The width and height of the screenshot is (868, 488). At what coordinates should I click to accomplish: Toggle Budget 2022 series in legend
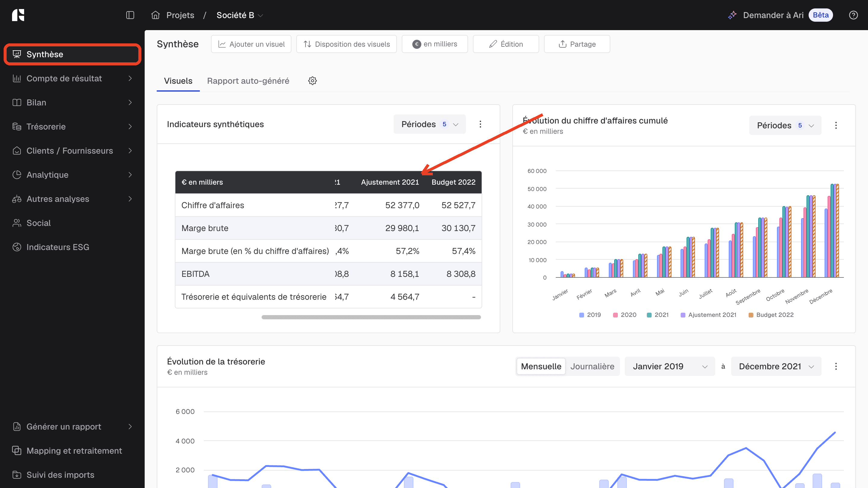(771, 315)
